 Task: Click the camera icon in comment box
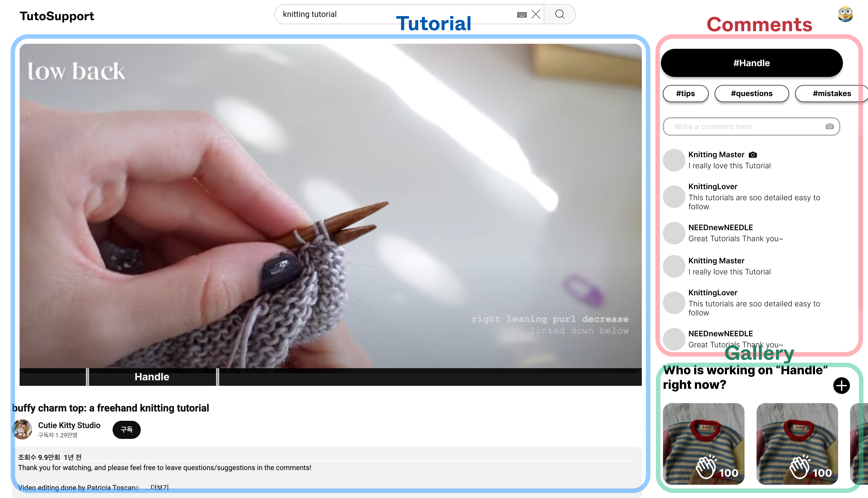point(829,127)
